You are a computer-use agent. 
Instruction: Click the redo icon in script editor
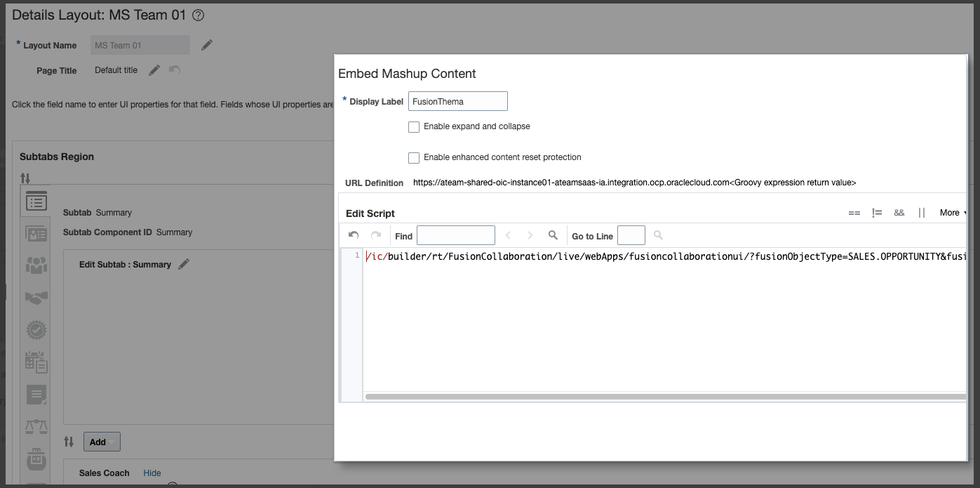click(376, 235)
